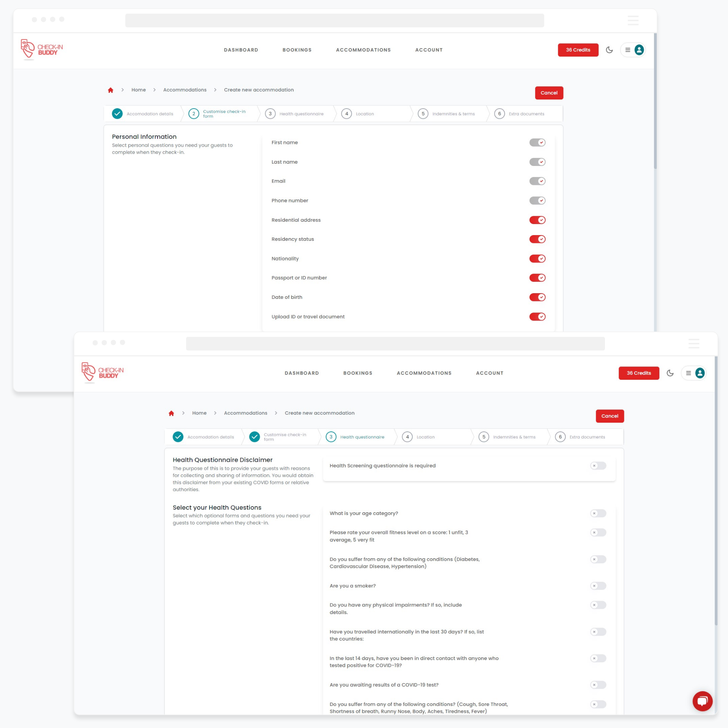Click the 36 Credits button in top window
This screenshot has width=728, height=728.
578,50
